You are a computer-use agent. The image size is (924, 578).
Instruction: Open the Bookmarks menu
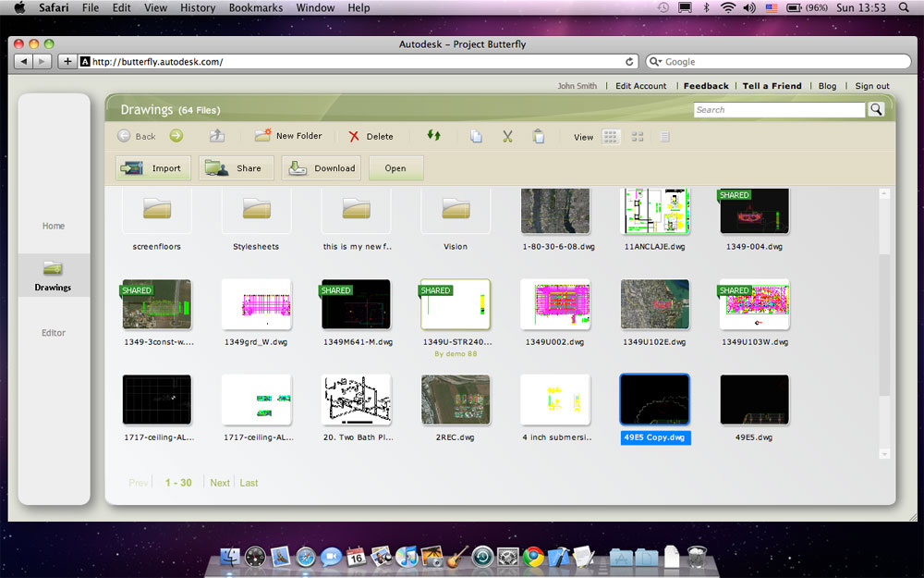point(256,7)
